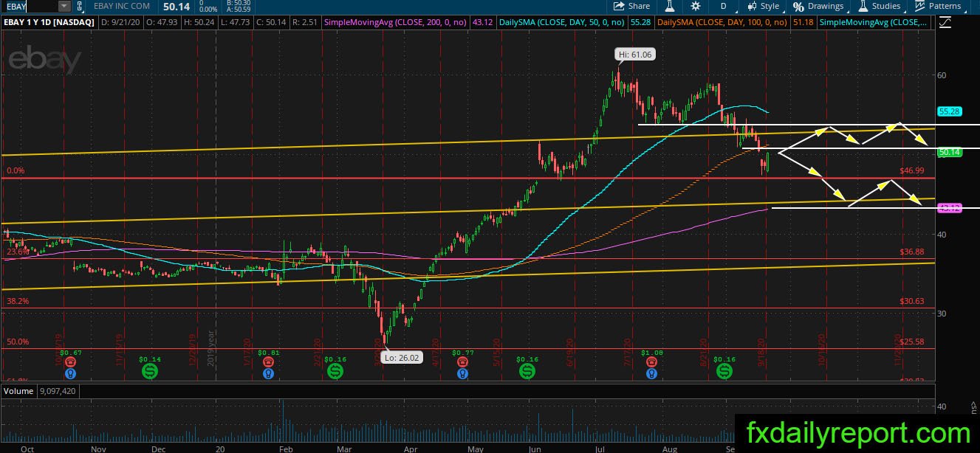Viewport: 980px width, 453px height.
Task: Open the Studies dropdown menu
Action: point(880,6)
